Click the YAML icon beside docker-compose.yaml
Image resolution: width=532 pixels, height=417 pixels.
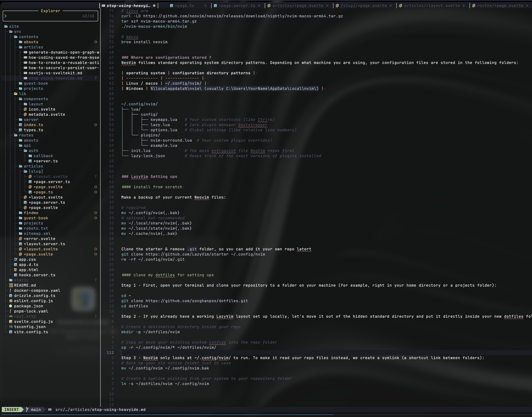pyautogui.click(x=11, y=291)
